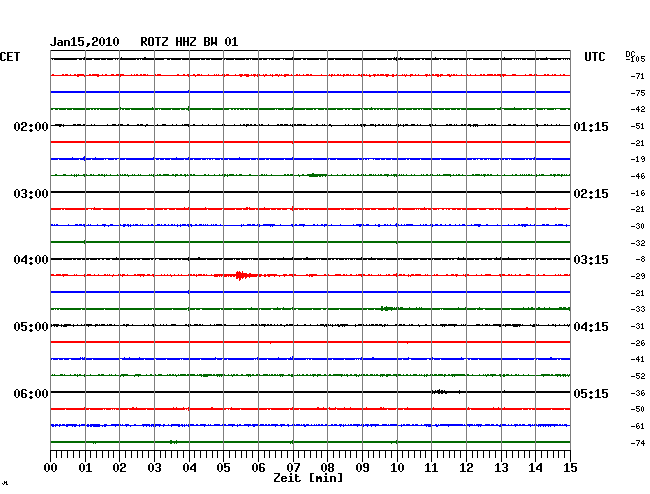Select the 05 minute axis tick label
Image resolution: width=650 pixels, height=494 pixels.
click(x=223, y=468)
